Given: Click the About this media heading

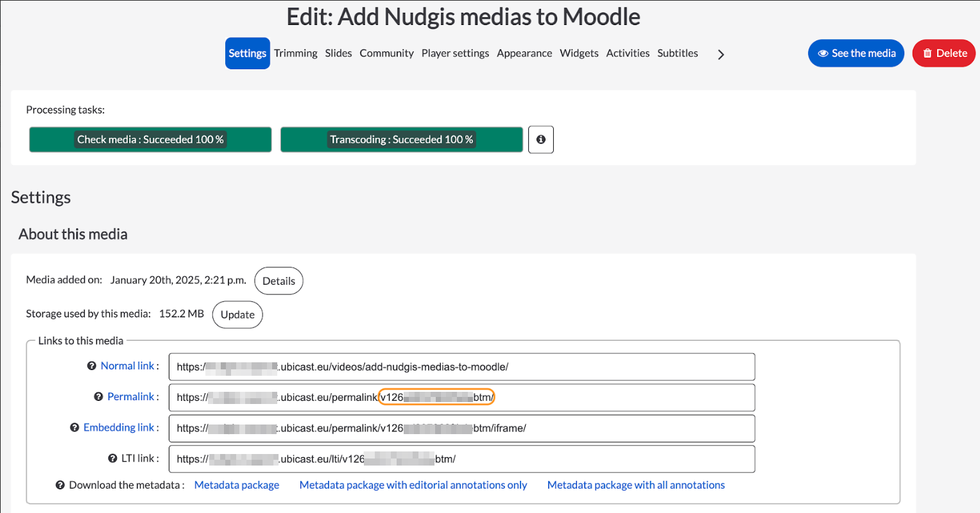Looking at the screenshot, I should coord(73,234).
